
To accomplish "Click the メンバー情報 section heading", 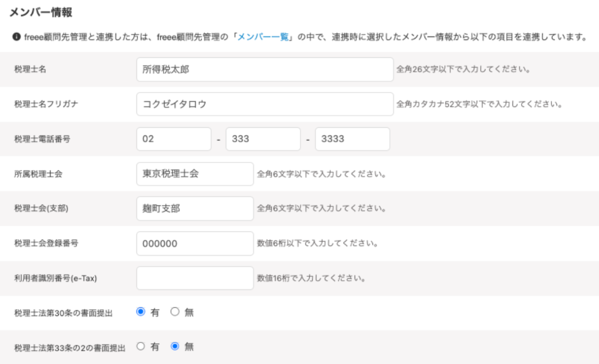I will [41, 13].
